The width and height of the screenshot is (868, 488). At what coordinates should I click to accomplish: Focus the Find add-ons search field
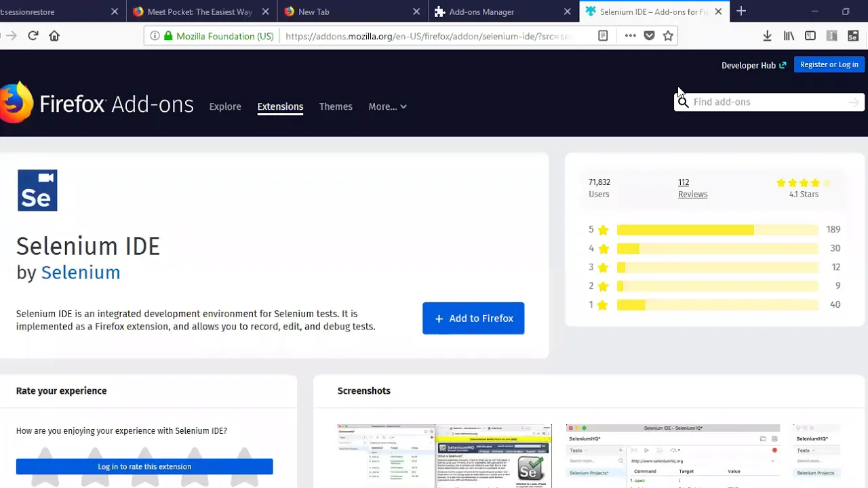(x=768, y=102)
